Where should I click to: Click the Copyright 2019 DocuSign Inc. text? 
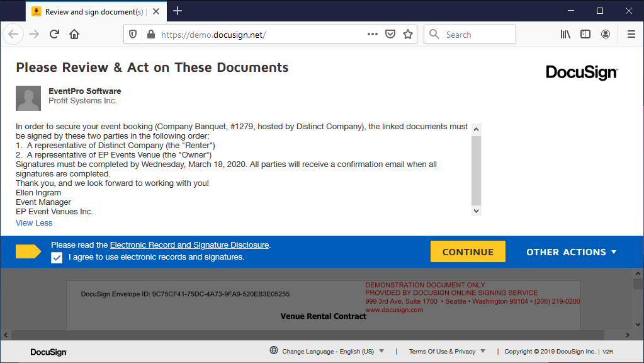(x=550, y=352)
